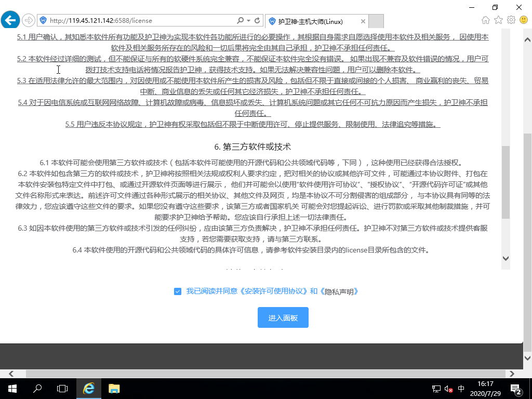This screenshot has width=532, height=399.
Task: Open the Favorites star icon
Action: 498,20
